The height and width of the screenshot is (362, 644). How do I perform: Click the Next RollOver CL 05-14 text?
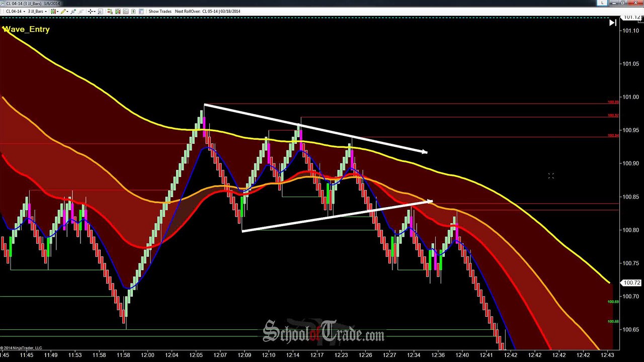click(207, 11)
